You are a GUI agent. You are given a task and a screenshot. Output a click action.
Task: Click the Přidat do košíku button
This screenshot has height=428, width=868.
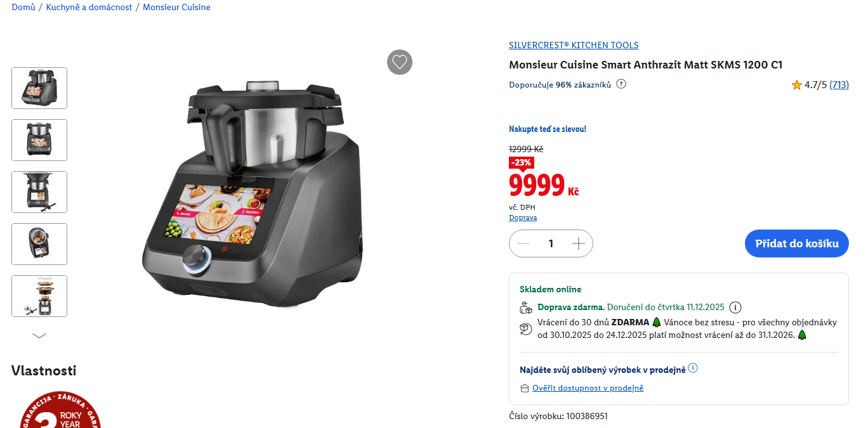click(x=796, y=243)
